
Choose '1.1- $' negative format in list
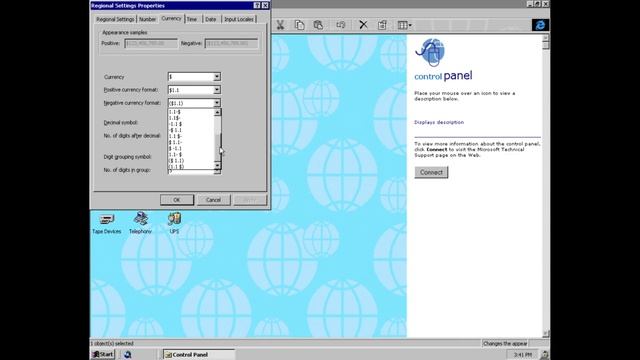coord(191,155)
